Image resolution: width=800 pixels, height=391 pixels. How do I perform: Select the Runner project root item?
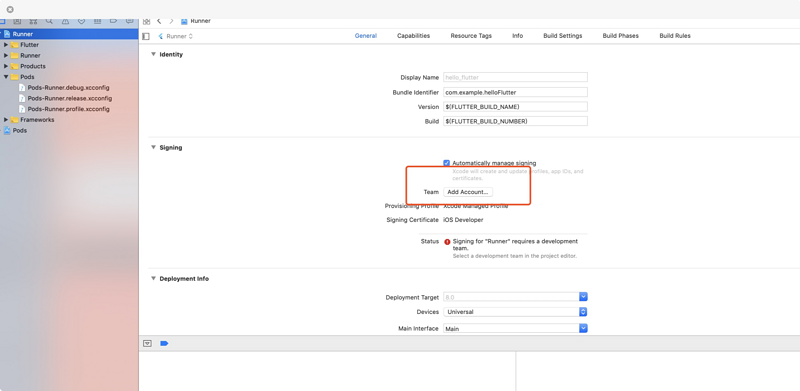(x=69, y=34)
